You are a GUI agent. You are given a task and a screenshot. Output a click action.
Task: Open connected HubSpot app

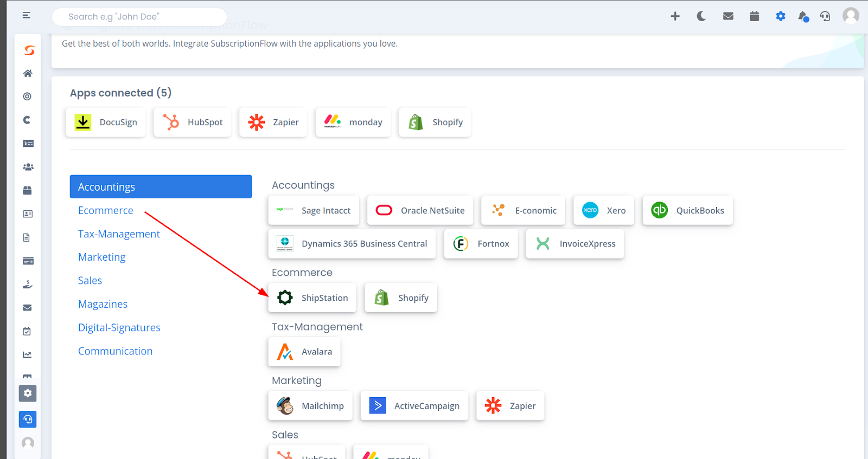[193, 122]
